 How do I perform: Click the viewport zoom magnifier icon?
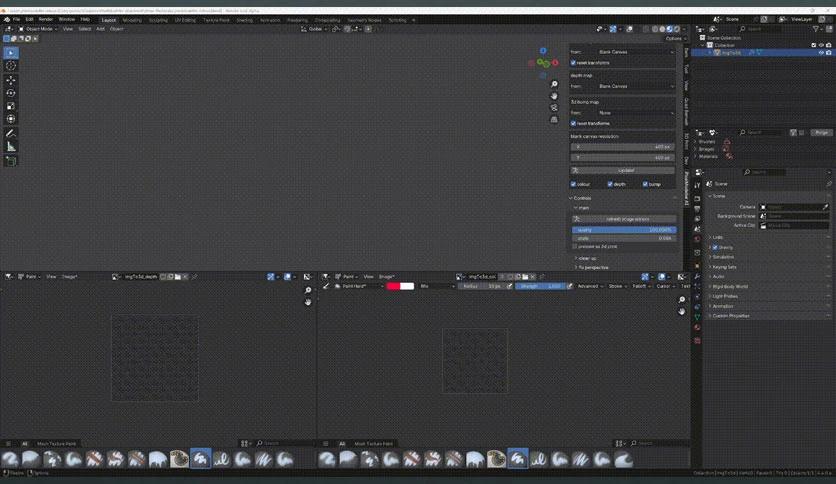click(554, 84)
